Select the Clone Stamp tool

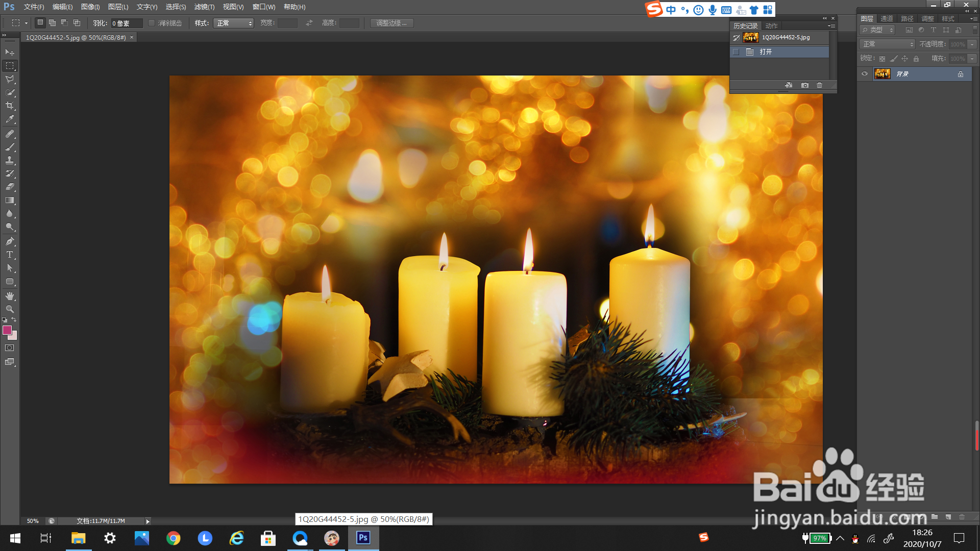pos(10,160)
